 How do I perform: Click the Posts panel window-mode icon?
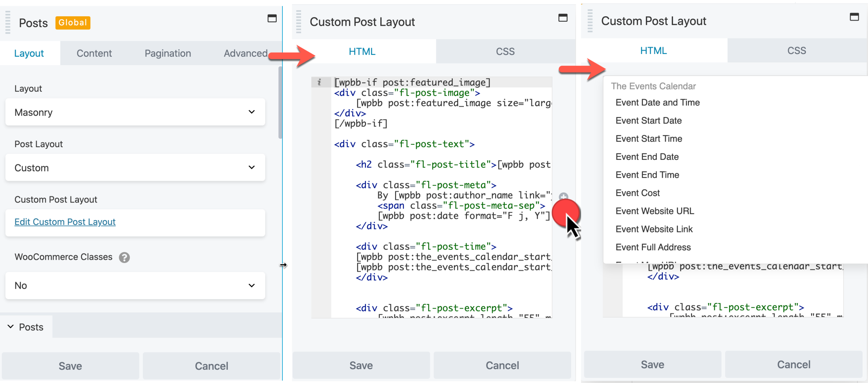pyautogui.click(x=272, y=18)
